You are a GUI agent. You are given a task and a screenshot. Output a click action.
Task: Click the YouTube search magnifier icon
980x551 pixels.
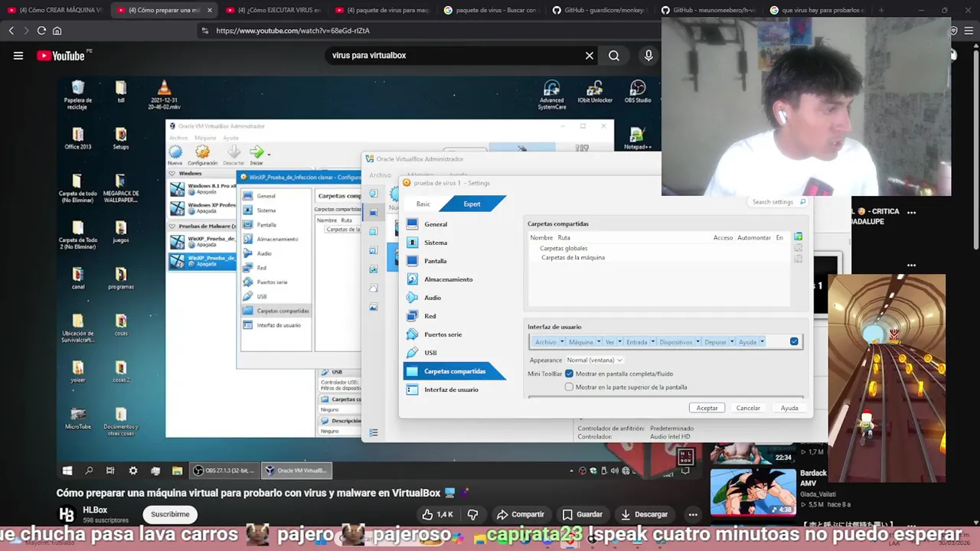coord(614,55)
